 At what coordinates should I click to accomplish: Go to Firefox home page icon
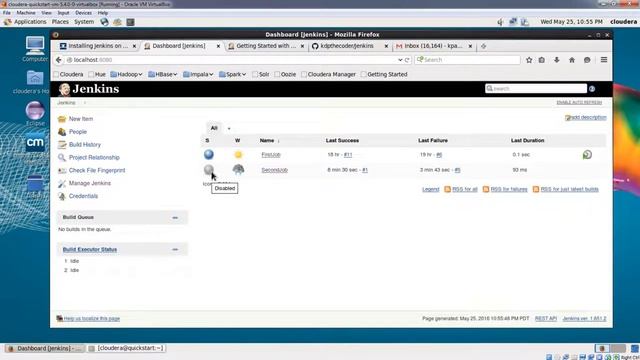572,60
